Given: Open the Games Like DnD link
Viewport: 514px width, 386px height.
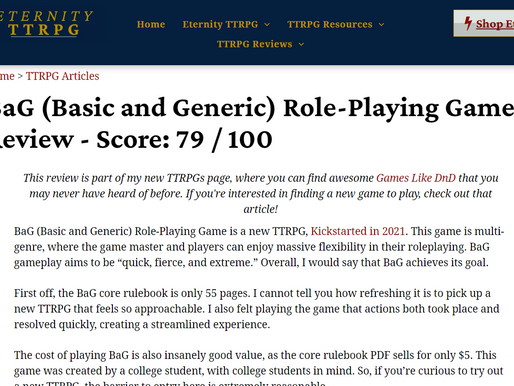Looking at the screenshot, I should (x=416, y=178).
